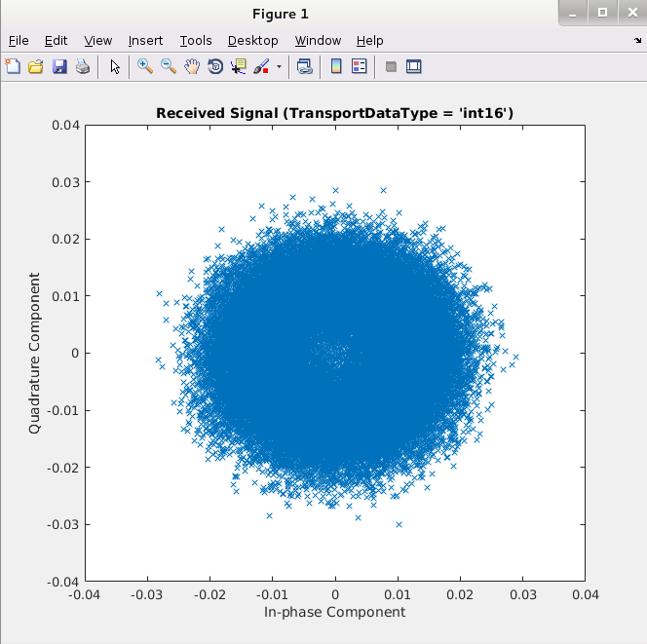Click the Hide Plot Tools icon
647x644 pixels.
pyautogui.click(x=391, y=66)
